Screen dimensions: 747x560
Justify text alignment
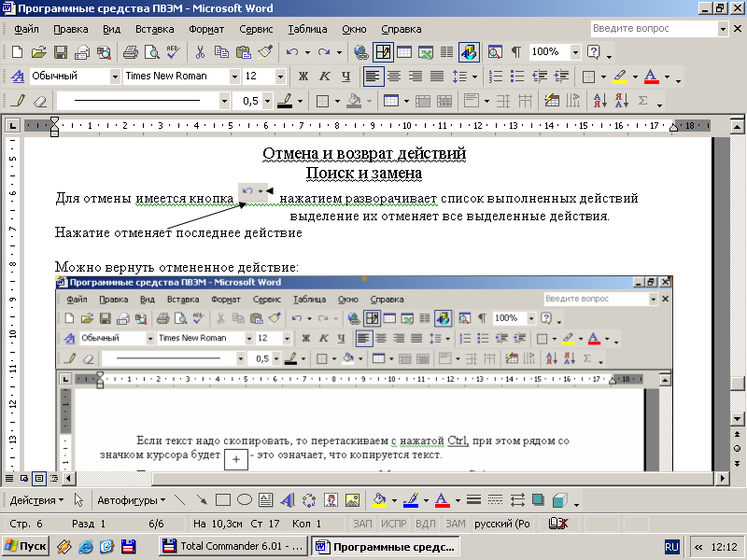point(437,77)
